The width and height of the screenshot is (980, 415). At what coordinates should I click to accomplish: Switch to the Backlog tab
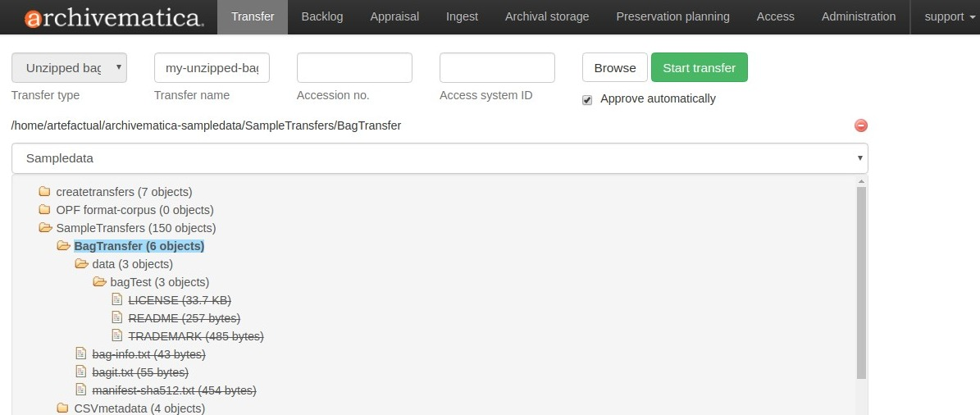pyautogui.click(x=322, y=16)
